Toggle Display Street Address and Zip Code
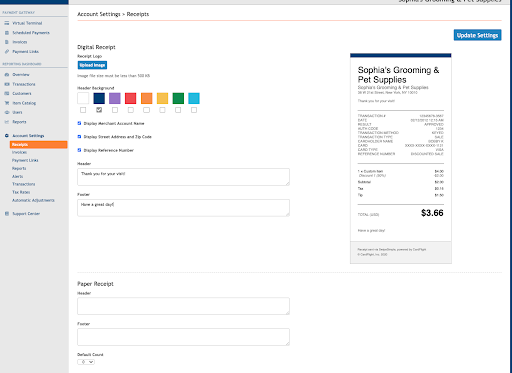Viewport: 512px width, 373px height. tap(79, 137)
